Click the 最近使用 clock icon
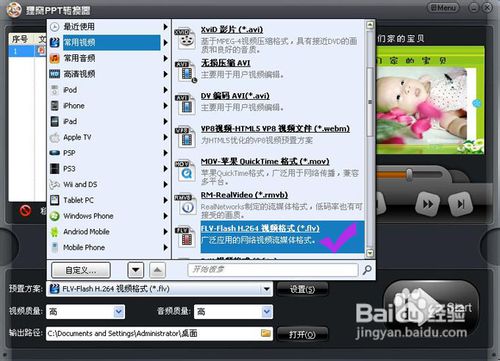The height and width of the screenshot is (361, 500). tap(55, 27)
